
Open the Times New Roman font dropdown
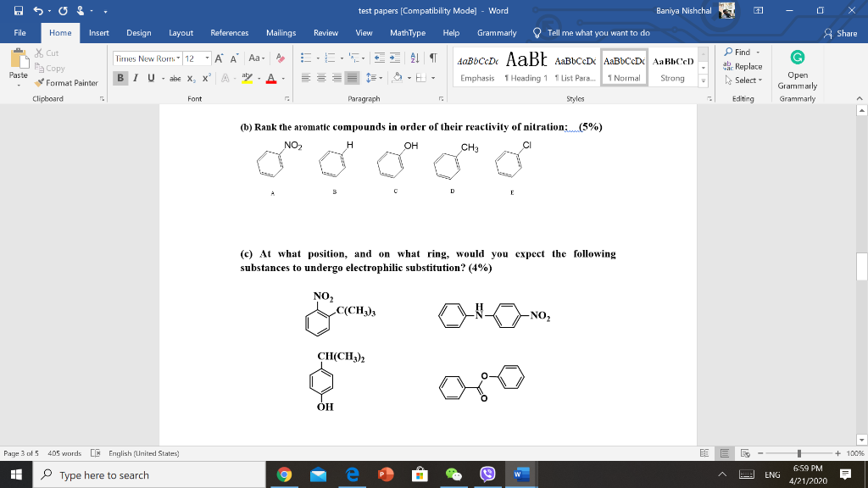pos(178,58)
